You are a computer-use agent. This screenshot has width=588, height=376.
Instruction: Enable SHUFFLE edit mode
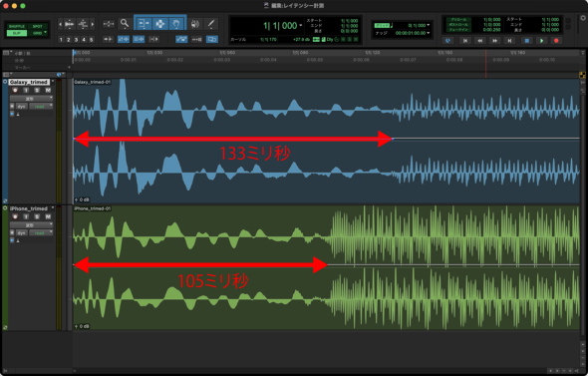click(x=17, y=26)
